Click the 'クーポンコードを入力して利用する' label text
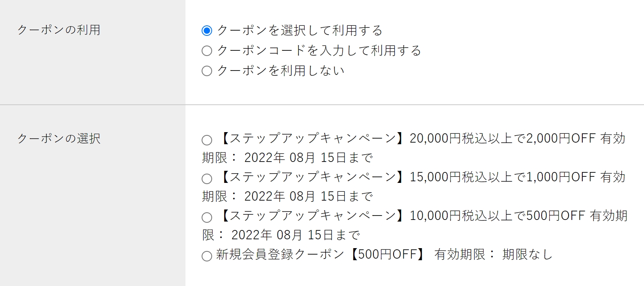Image resolution: width=644 pixels, height=286 pixels. click(319, 51)
